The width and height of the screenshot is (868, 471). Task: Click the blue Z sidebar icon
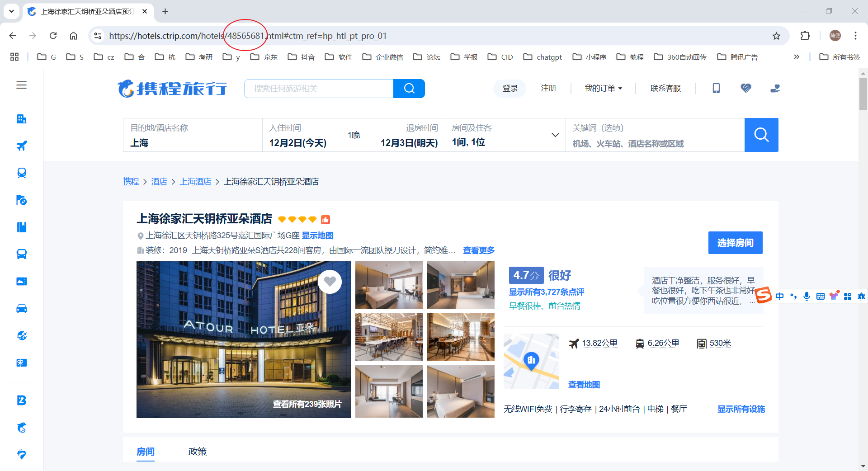coord(21,400)
